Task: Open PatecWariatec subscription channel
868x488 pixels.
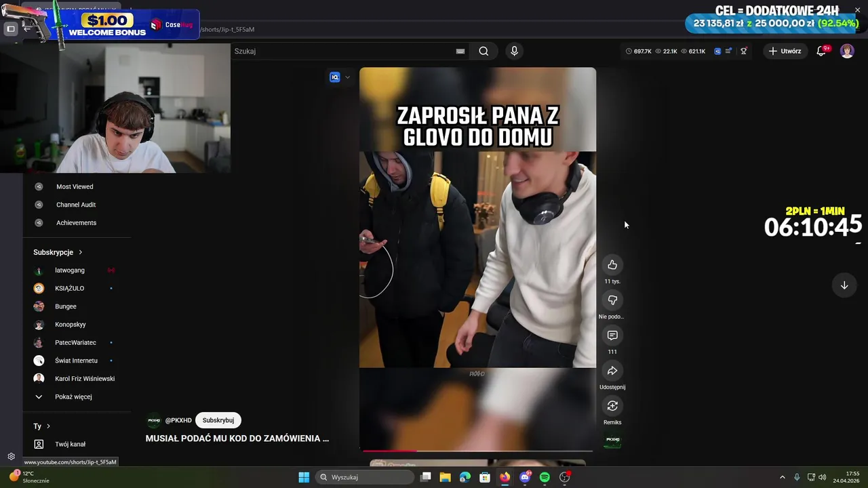Action: pos(77,342)
